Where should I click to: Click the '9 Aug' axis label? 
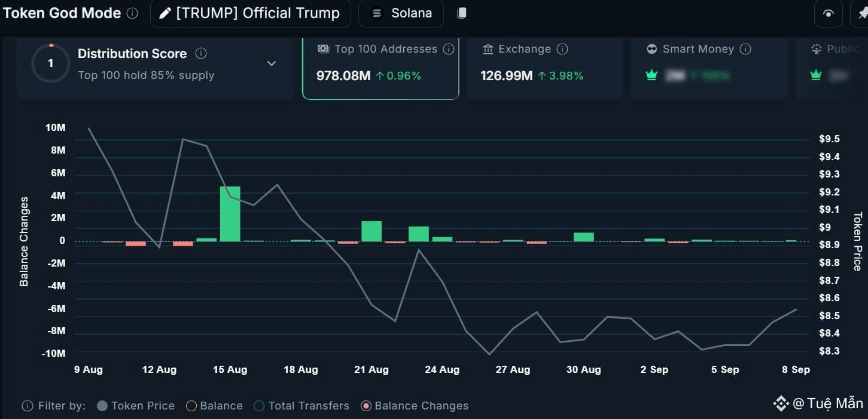pos(89,370)
